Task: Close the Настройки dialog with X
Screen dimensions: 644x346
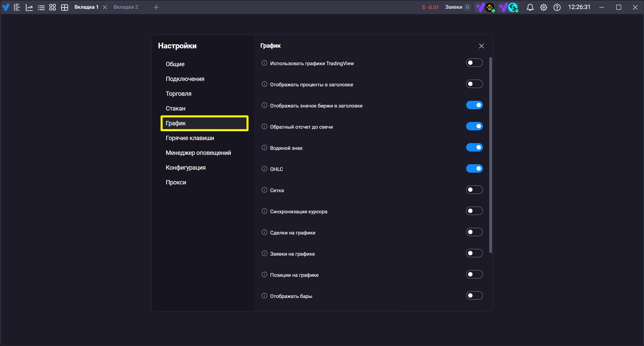Action: click(x=482, y=46)
